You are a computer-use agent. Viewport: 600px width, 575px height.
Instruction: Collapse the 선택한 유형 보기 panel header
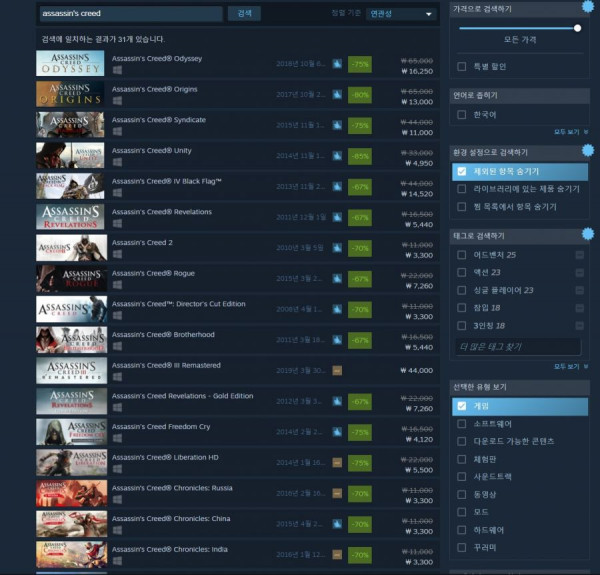[x=519, y=387]
